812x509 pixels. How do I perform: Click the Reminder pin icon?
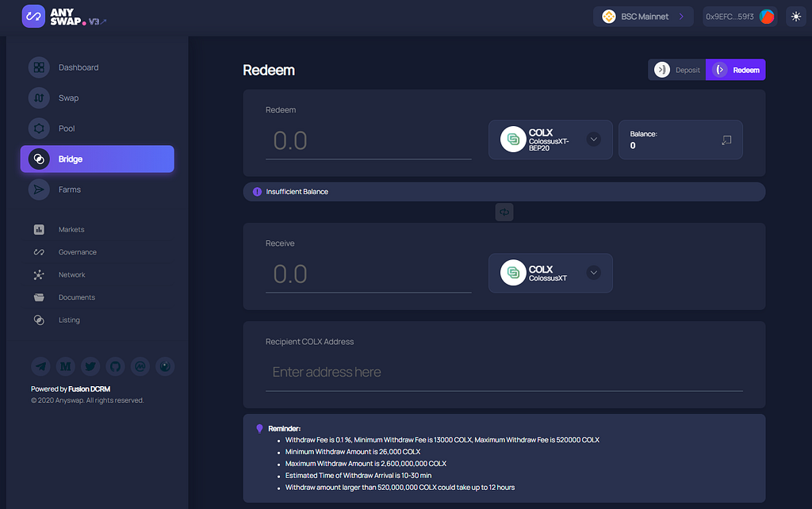(x=259, y=428)
